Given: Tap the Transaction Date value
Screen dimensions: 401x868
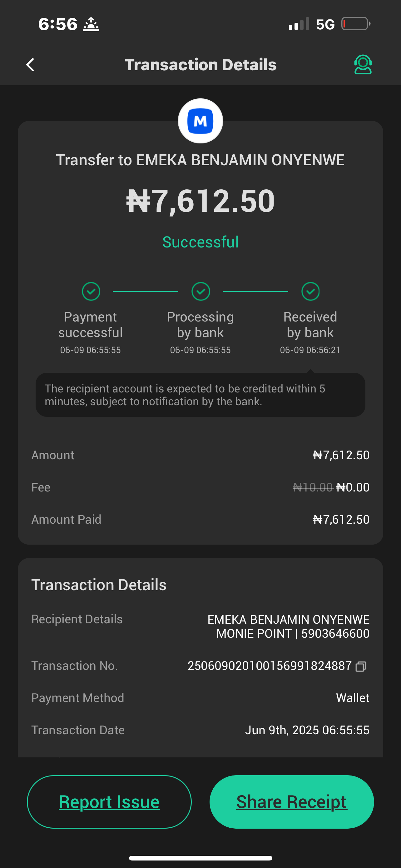Looking at the screenshot, I should tap(307, 730).
